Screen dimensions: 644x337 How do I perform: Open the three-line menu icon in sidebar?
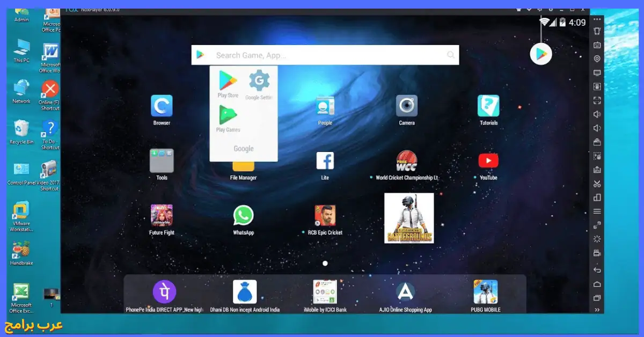[597, 211]
